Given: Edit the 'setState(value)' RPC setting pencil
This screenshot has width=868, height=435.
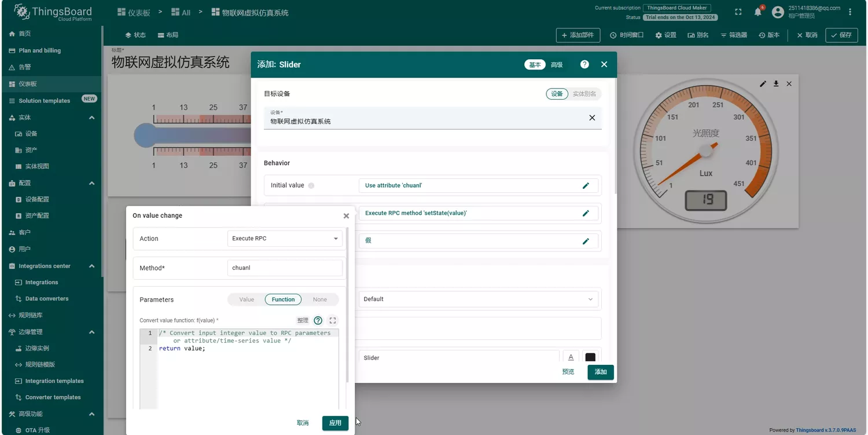Looking at the screenshot, I should click(x=586, y=213).
